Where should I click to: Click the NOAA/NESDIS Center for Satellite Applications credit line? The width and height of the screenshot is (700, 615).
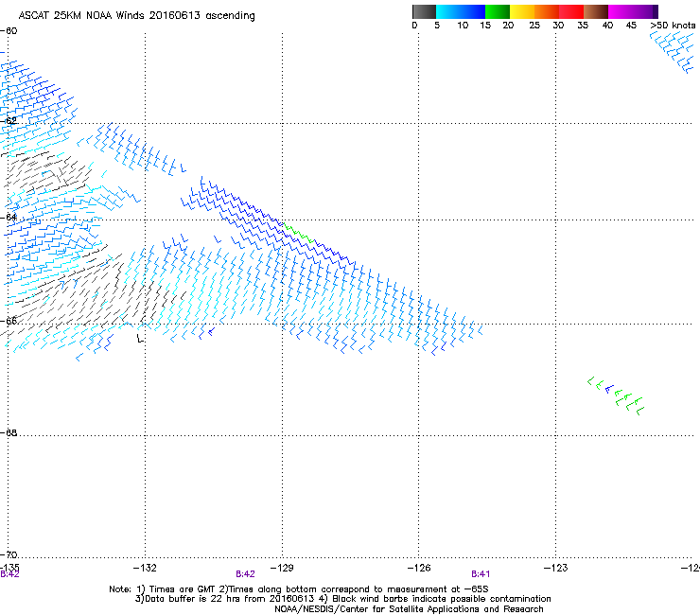(409, 609)
